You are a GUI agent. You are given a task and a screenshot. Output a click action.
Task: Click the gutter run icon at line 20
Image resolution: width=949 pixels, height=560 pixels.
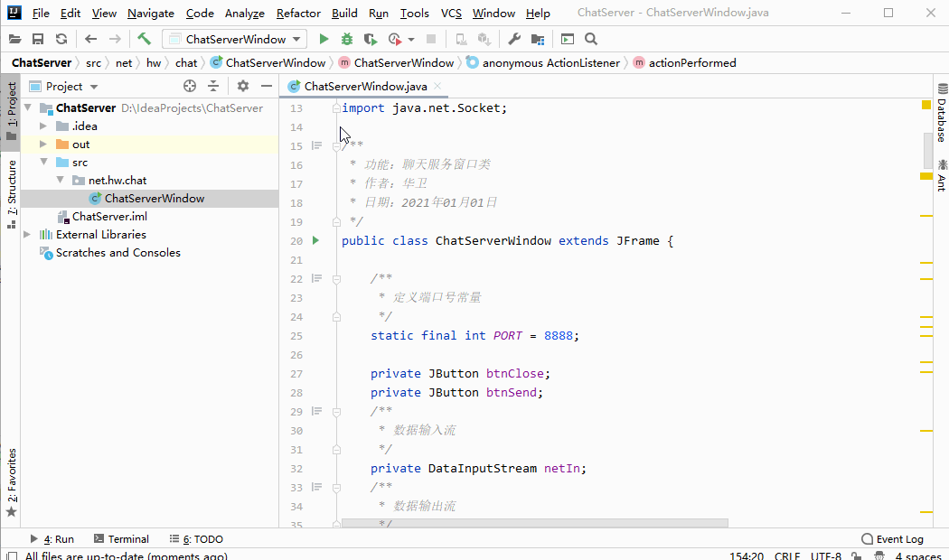[315, 240]
